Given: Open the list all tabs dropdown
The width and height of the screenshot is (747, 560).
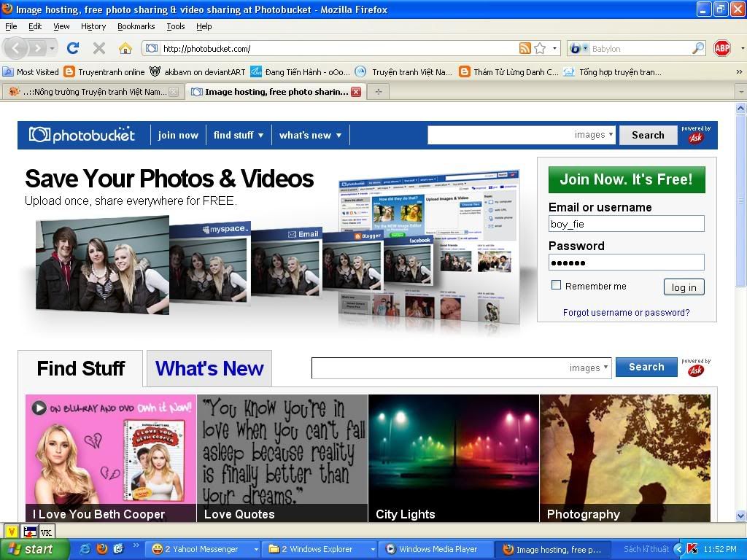Looking at the screenshot, I should [x=741, y=91].
